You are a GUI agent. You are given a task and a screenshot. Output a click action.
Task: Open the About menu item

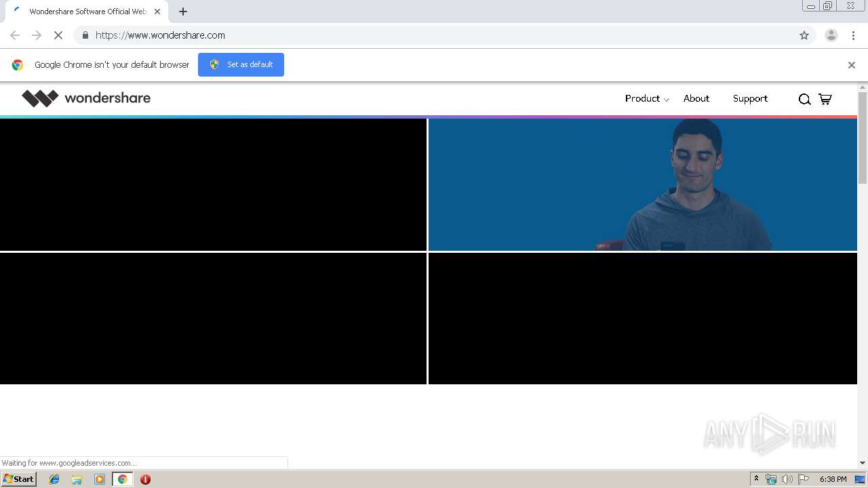click(696, 99)
